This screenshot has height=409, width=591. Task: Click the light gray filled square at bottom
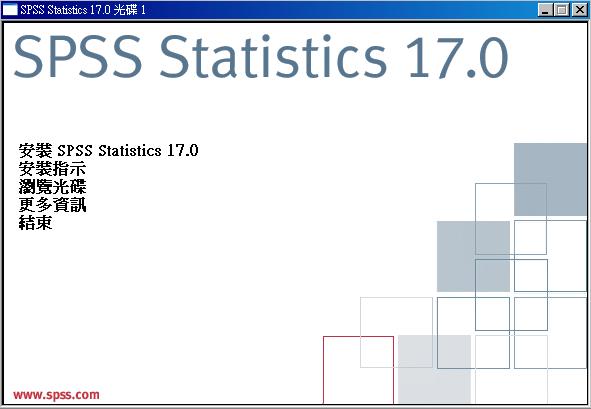434,369
